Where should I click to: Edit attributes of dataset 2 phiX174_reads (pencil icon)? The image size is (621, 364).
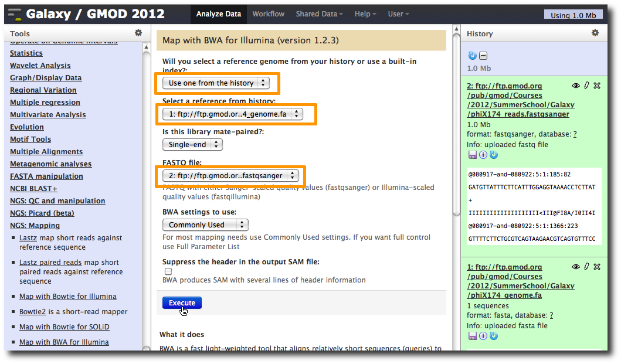586,86
